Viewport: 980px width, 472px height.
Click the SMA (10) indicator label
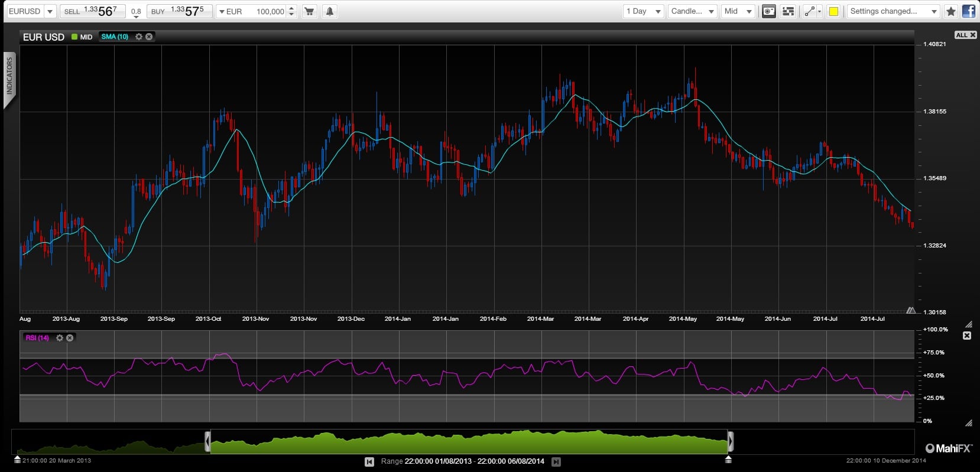[x=115, y=37]
